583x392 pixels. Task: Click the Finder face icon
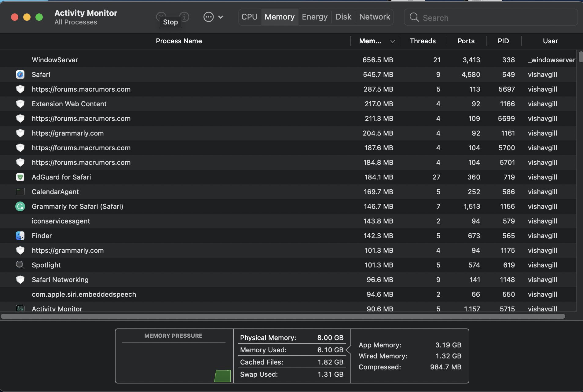20,236
